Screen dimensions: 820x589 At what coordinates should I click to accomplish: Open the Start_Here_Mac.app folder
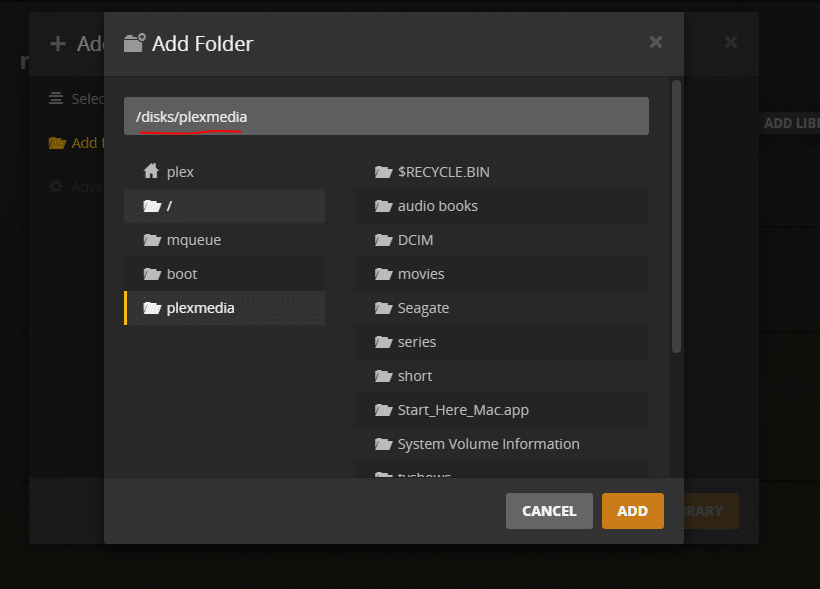click(502, 410)
